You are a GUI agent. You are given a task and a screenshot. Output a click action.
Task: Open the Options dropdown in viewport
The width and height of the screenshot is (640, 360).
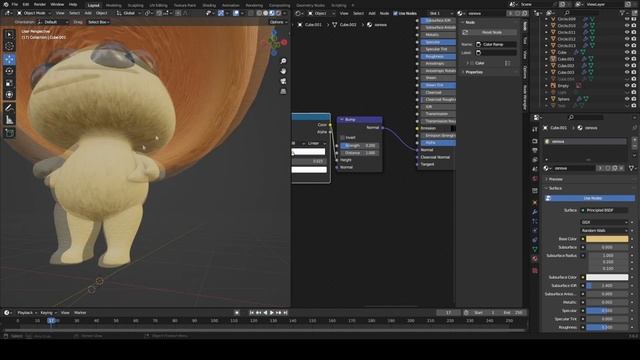(278, 22)
